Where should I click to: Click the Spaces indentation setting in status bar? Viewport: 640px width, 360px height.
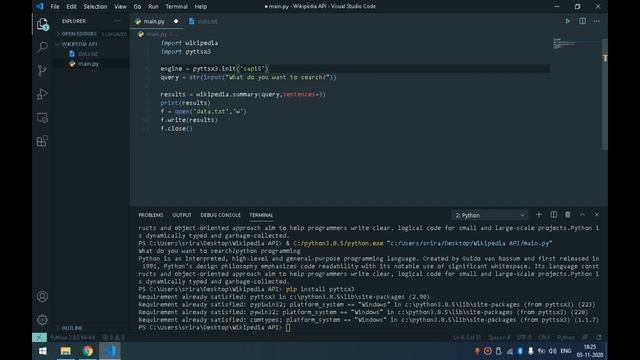(x=499, y=338)
